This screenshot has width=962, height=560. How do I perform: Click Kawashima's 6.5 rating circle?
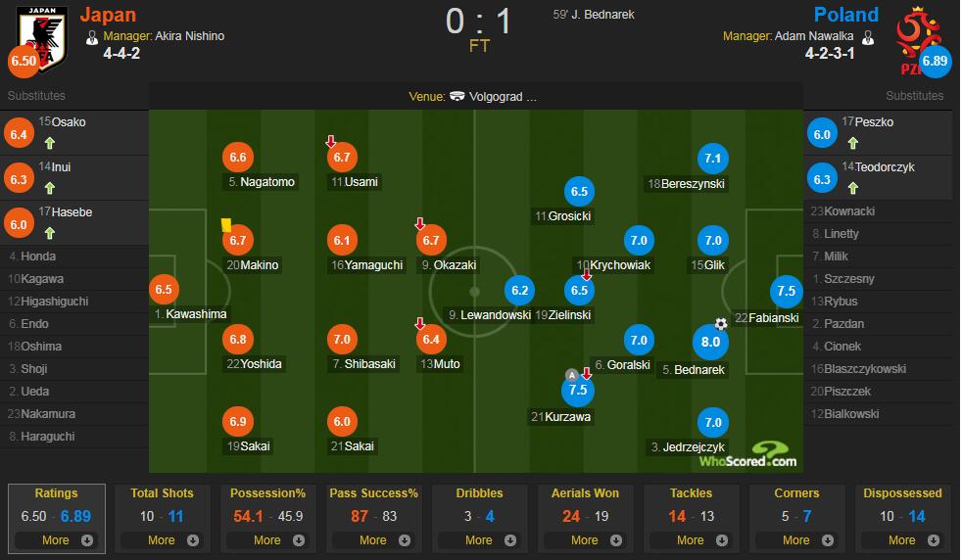click(164, 290)
